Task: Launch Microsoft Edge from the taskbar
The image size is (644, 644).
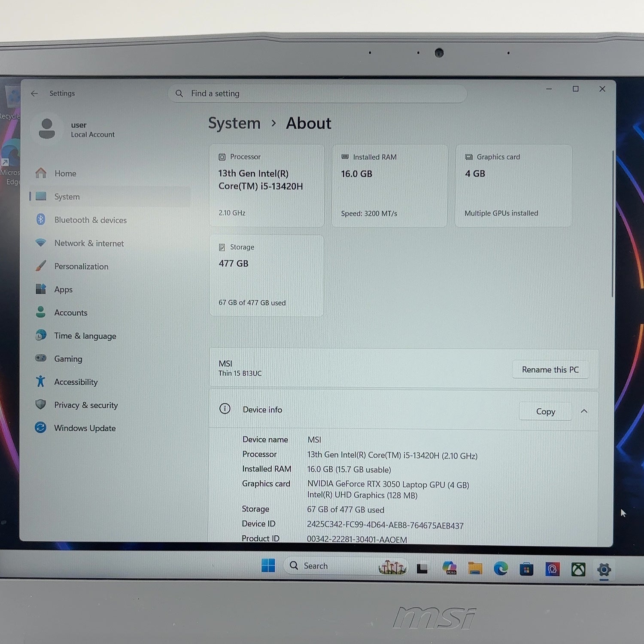Action: (x=501, y=568)
